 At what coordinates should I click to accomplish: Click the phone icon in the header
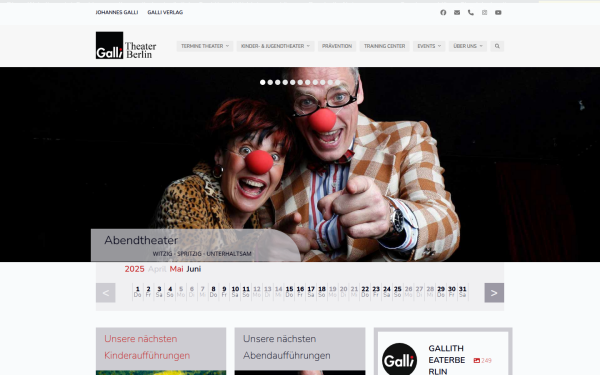point(471,13)
